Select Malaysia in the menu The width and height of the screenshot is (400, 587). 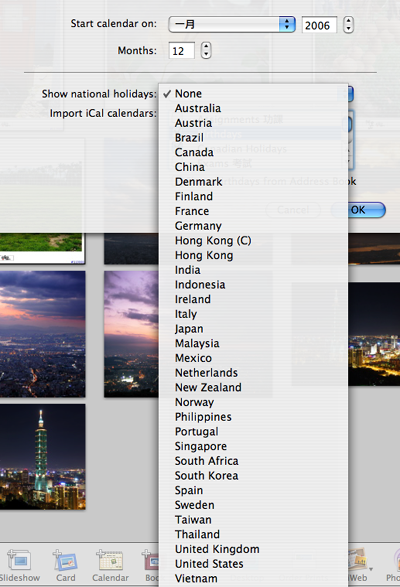(254, 343)
